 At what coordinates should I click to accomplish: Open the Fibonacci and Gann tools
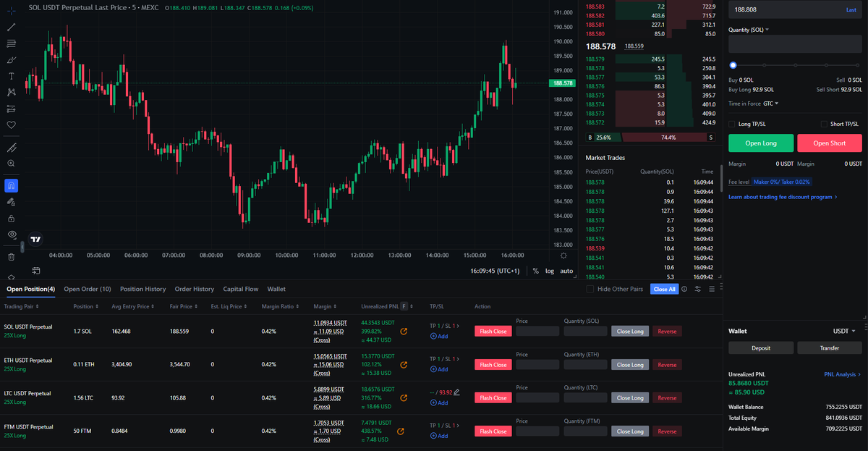pyautogui.click(x=11, y=43)
